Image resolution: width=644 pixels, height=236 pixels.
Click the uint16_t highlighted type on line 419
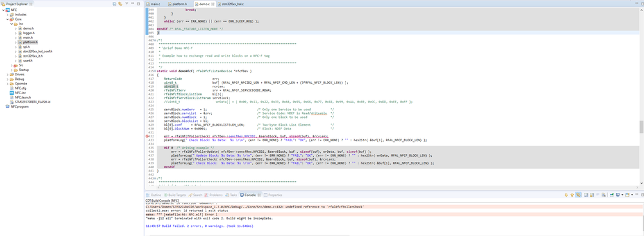171,86
